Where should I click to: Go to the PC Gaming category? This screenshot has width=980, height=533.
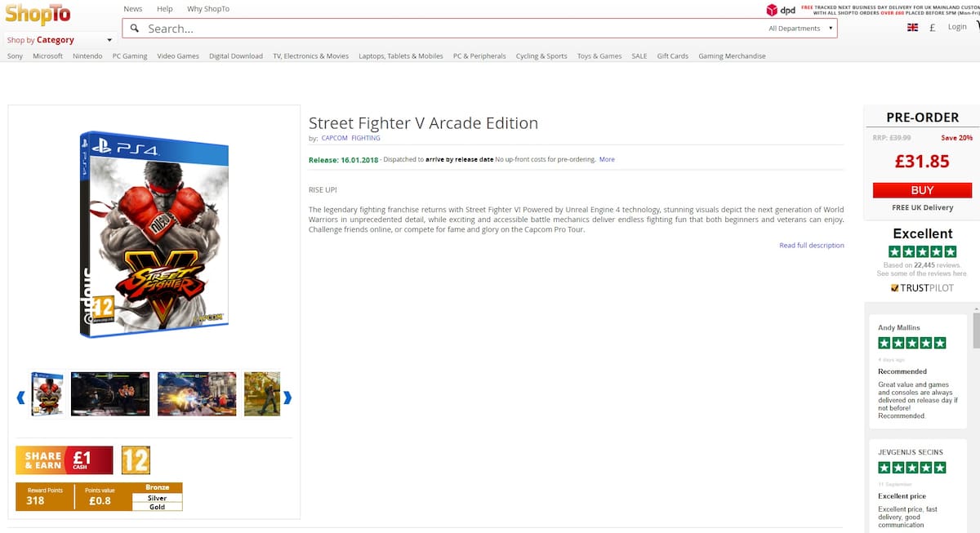coord(130,56)
